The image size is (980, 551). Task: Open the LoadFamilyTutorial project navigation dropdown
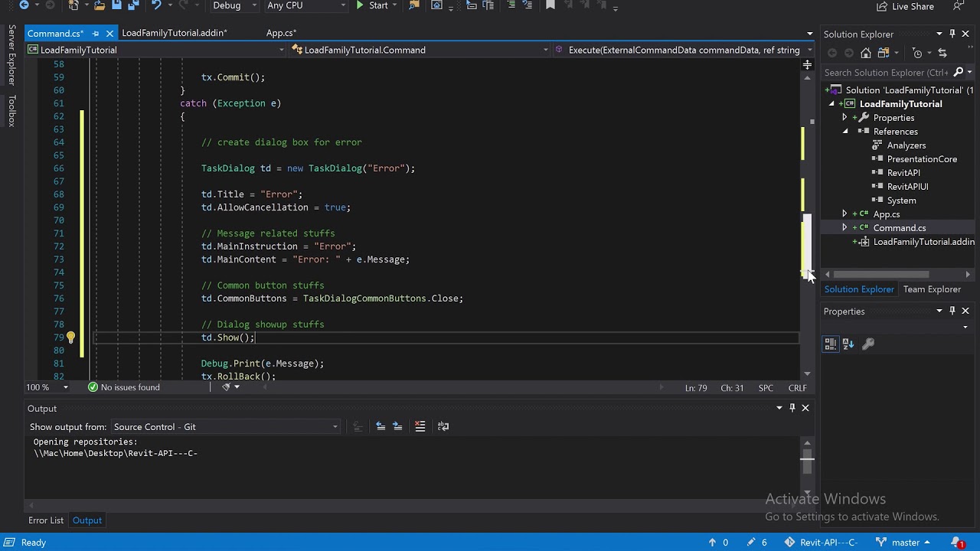(x=156, y=50)
